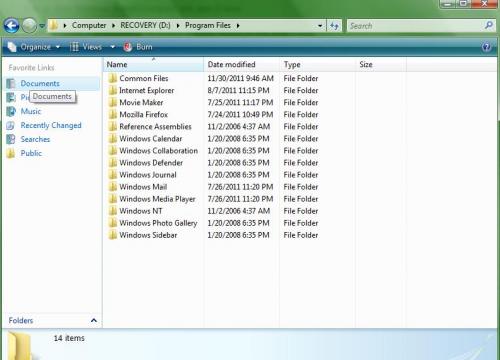Select the Windows Photo Gallery folder icon
Screen dimensions: 500x360
(x=113, y=223)
